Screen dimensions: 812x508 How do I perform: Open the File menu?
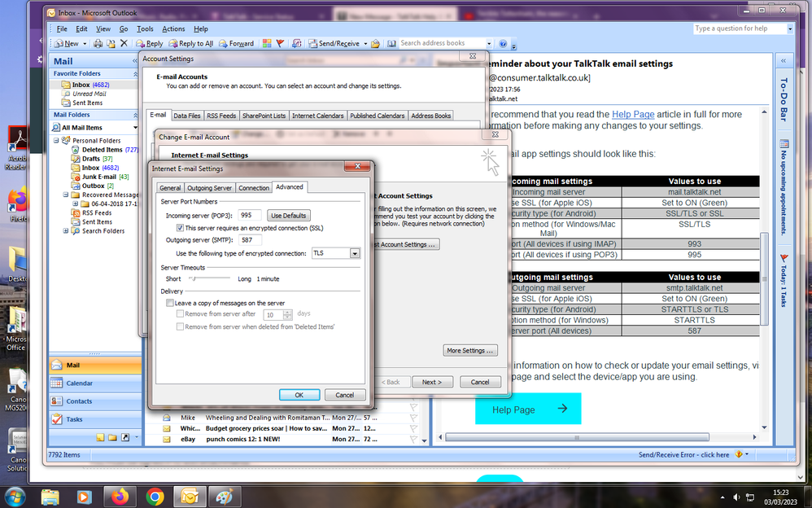coord(62,29)
